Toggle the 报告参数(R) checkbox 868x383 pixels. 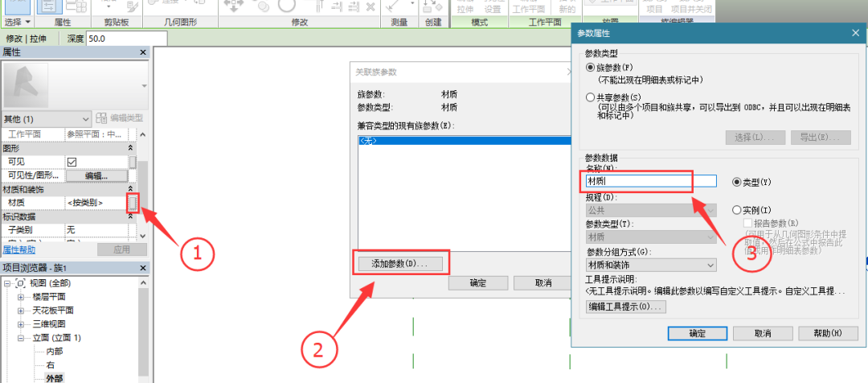point(747,223)
